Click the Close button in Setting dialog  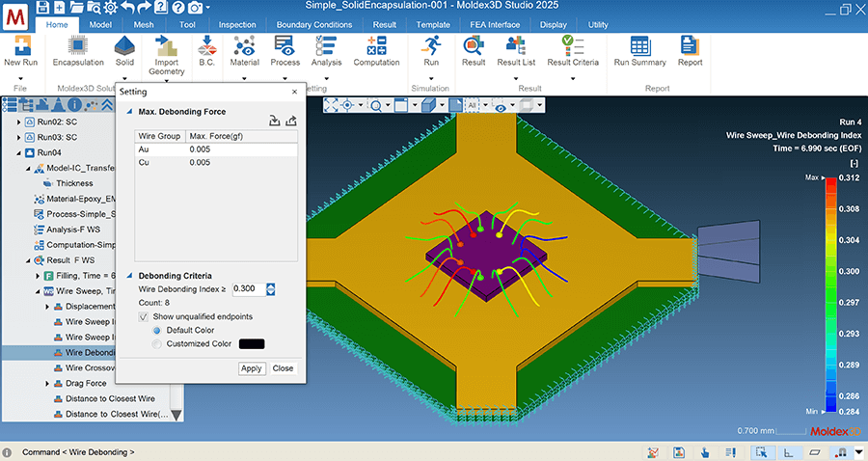(283, 368)
